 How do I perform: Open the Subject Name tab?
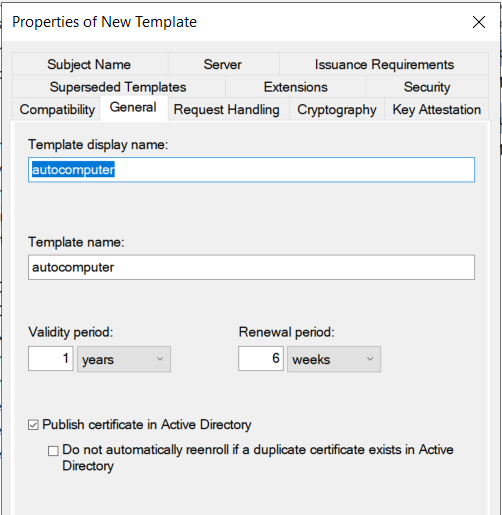point(90,64)
